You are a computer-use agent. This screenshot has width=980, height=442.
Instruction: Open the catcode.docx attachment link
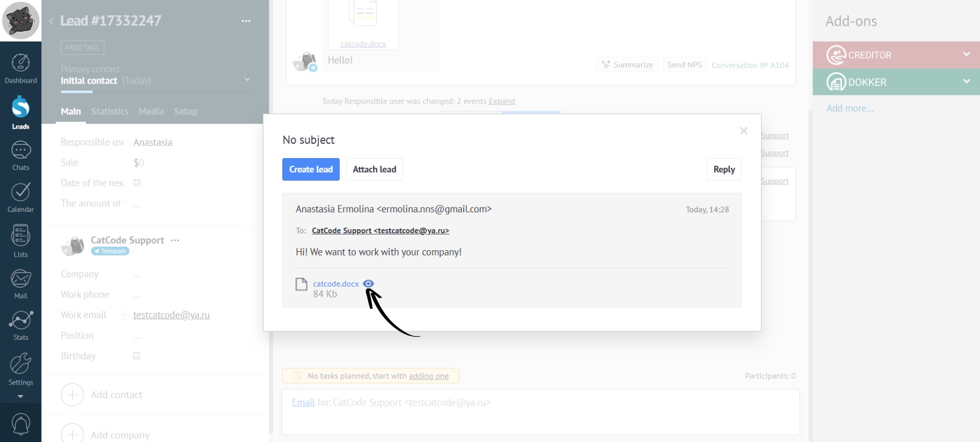335,283
